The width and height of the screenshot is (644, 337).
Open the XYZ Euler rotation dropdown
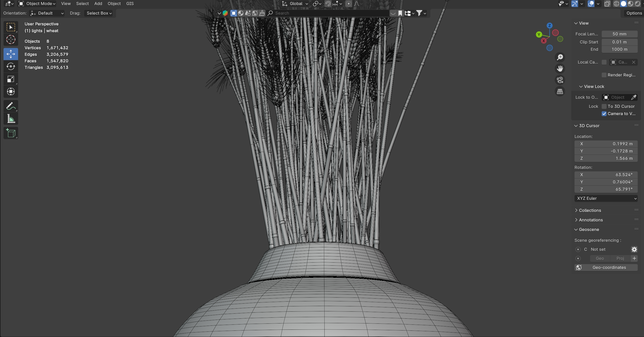(606, 199)
